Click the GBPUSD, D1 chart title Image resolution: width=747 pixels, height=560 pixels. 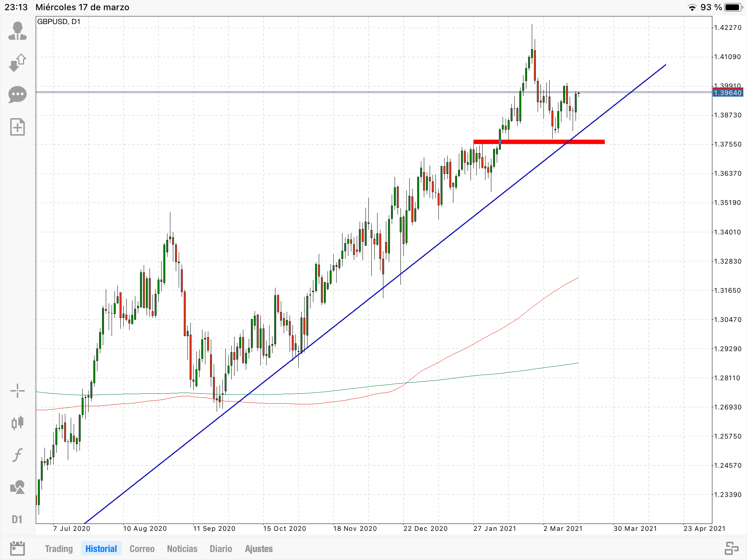click(59, 22)
